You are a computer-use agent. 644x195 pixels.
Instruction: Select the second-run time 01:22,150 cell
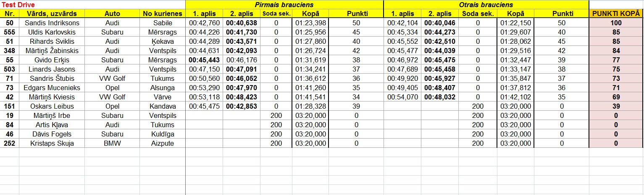pyautogui.click(x=515, y=23)
